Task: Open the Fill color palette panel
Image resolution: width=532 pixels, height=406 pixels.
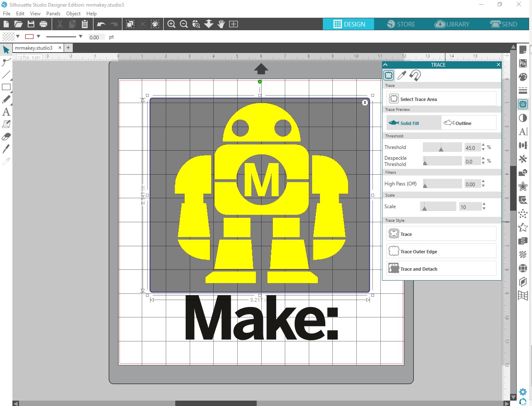Action: pyautogui.click(x=523, y=77)
